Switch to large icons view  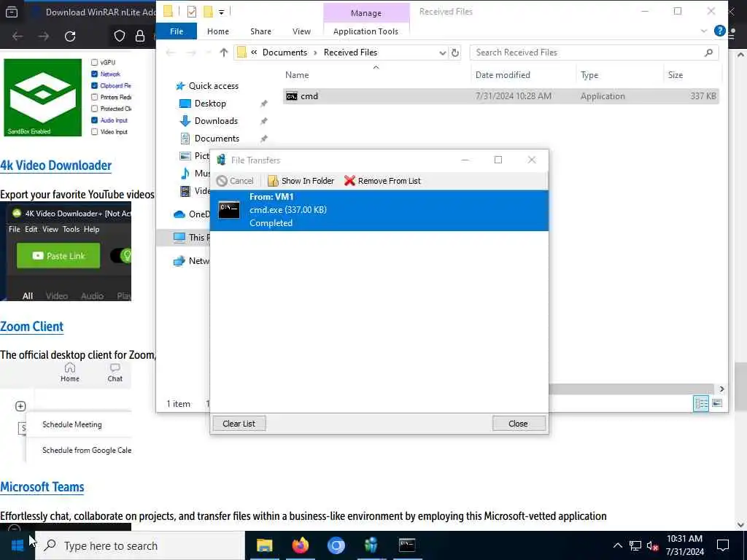click(x=717, y=404)
